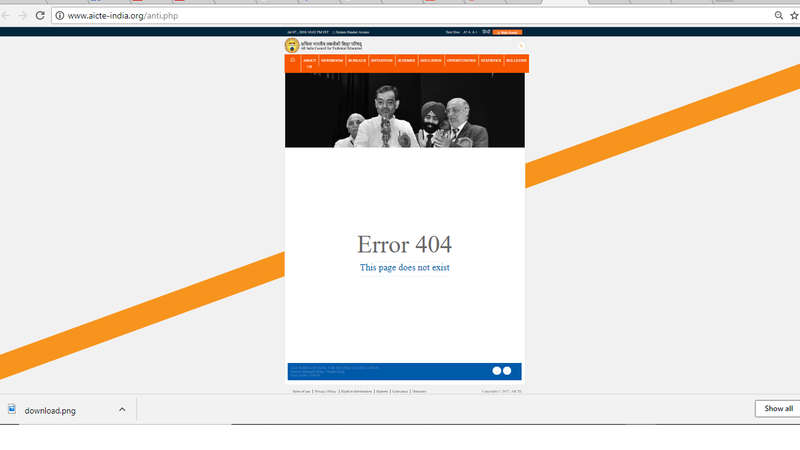Image resolution: width=800 pixels, height=450 pixels.
Task: Open the Terms of use footer link
Action: 301,391
